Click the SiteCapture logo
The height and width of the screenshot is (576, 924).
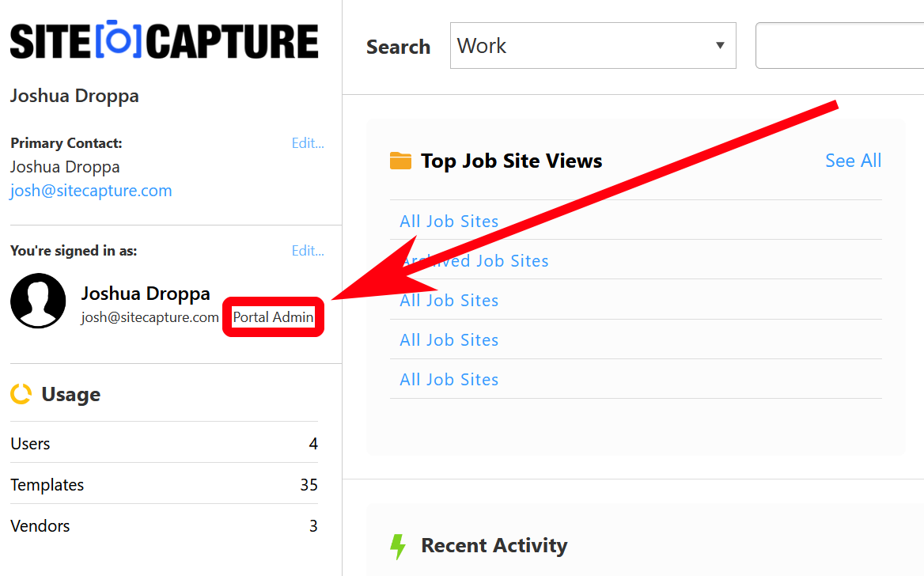tap(165, 40)
